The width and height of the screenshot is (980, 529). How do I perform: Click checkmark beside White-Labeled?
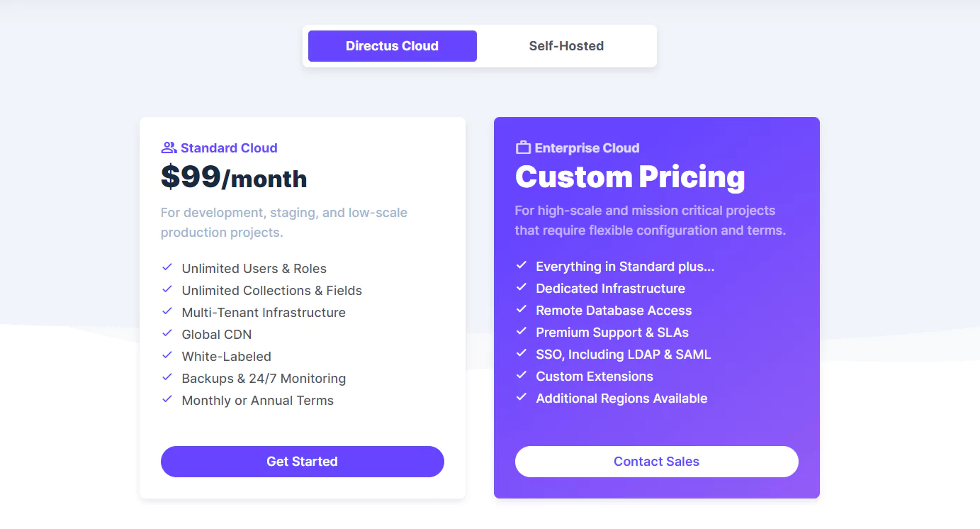[x=167, y=355]
